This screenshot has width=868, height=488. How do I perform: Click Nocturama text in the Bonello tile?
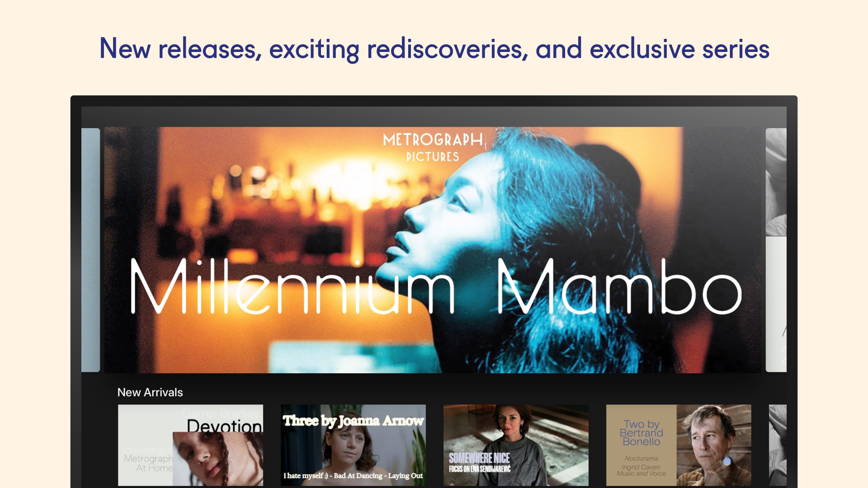(641, 458)
